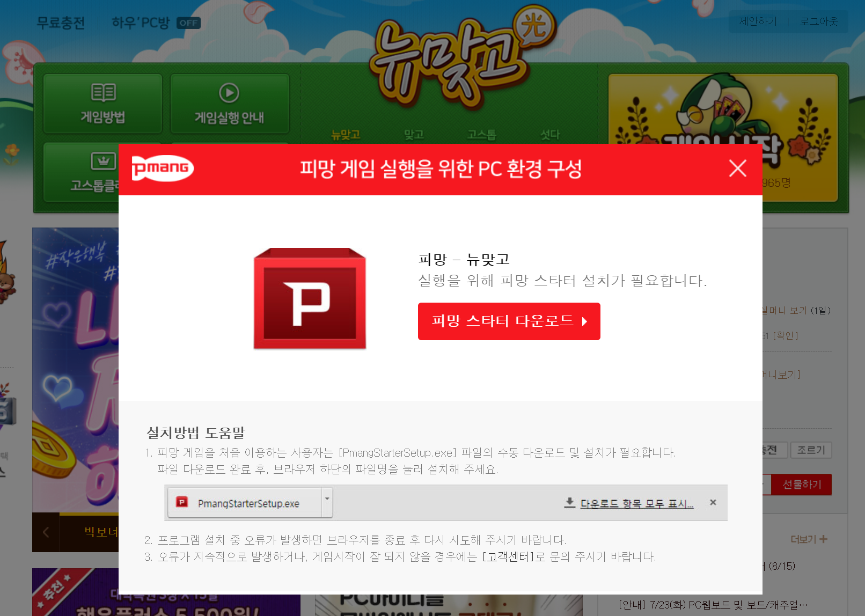Select the 고스톱 game tab
This screenshot has height=616, width=865.
click(481, 135)
